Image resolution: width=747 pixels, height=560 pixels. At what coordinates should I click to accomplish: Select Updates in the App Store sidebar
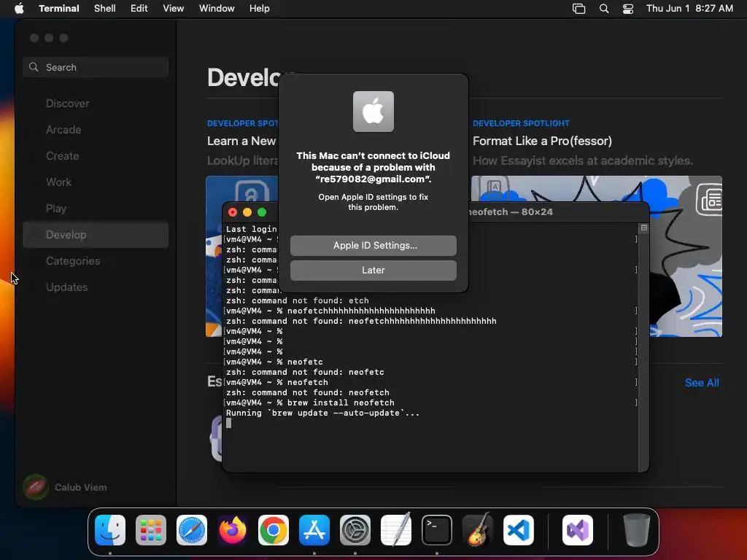click(96, 287)
